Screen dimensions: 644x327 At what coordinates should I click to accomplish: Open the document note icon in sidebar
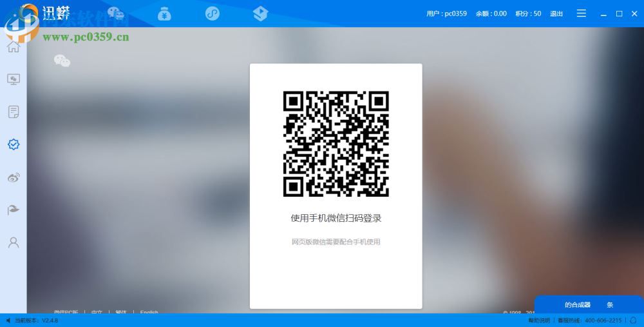(x=13, y=112)
